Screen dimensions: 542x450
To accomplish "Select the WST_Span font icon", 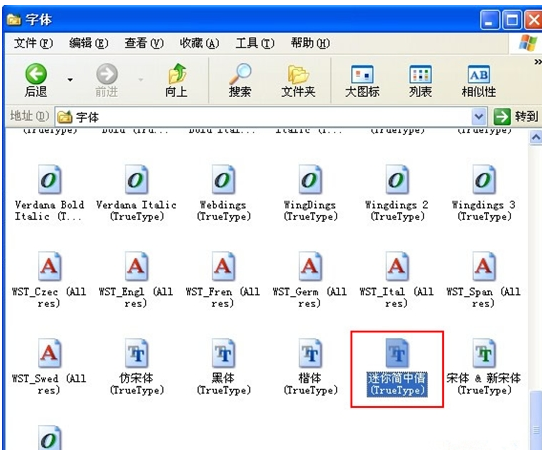I will coord(484,266).
